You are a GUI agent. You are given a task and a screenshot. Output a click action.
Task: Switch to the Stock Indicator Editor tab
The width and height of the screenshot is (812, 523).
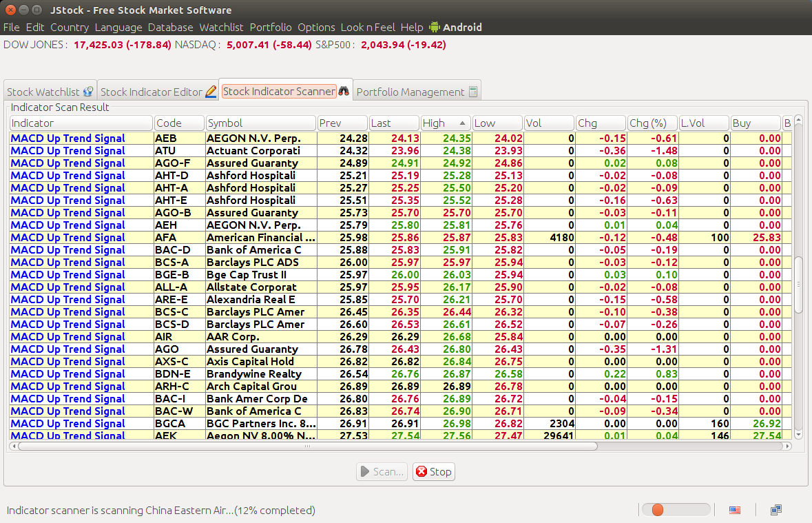158,92
